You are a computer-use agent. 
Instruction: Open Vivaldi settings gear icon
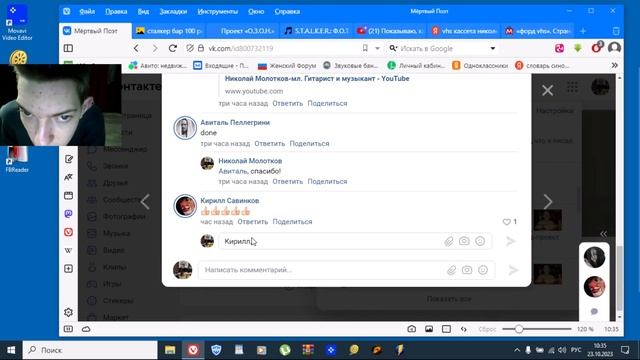68,312
